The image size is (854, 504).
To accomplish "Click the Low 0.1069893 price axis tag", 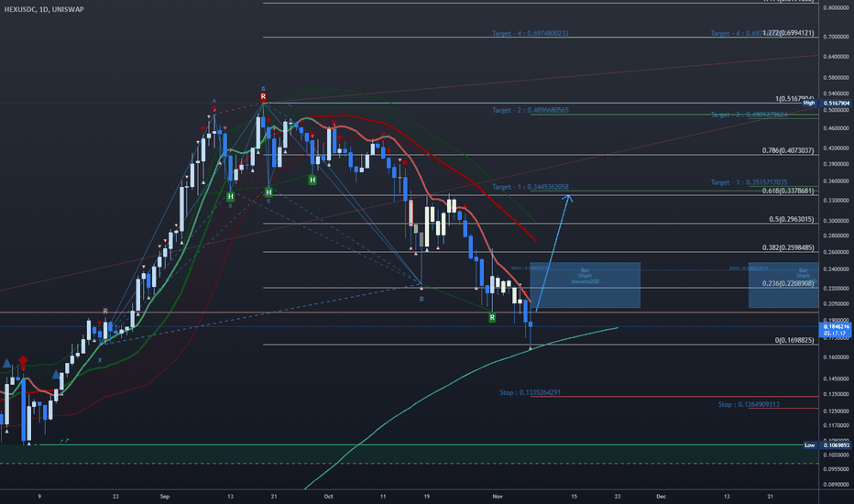I will coord(827,445).
